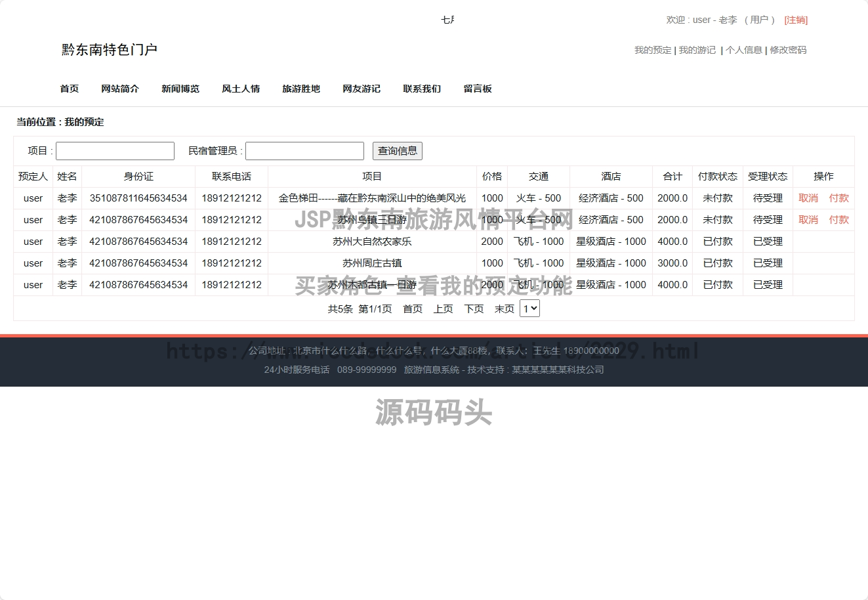868x600 pixels.
Task: Focus the 项目 search input field
Action: (115, 151)
